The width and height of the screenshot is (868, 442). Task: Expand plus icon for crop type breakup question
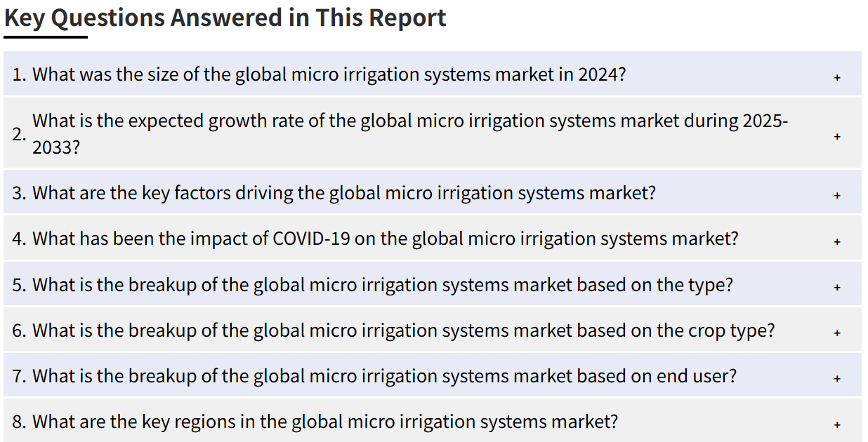point(837,333)
